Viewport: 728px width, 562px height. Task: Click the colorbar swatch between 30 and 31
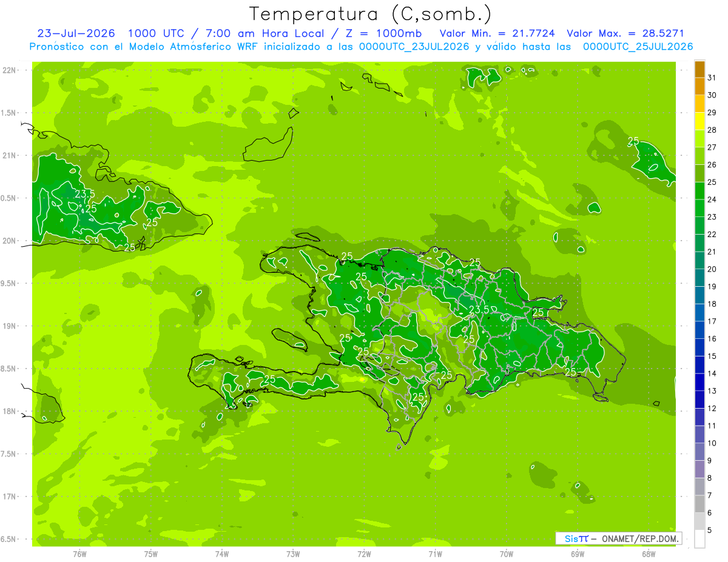pos(699,86)
